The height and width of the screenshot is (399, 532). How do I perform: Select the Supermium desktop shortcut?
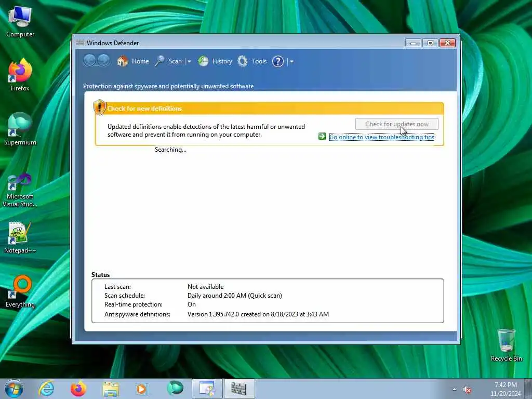pyautogui.click(x=20, y=129)
